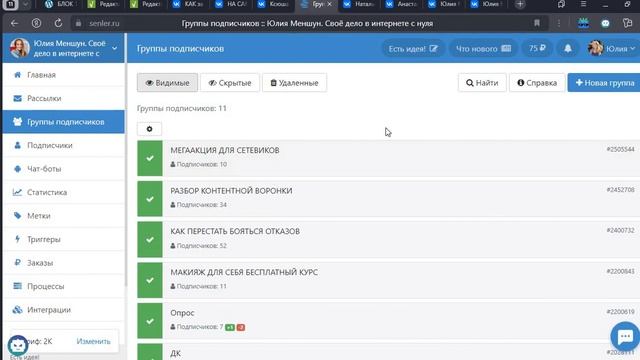
Task: Click group ID #2505544
Action: pyautogui.click(x=620, y=149)
